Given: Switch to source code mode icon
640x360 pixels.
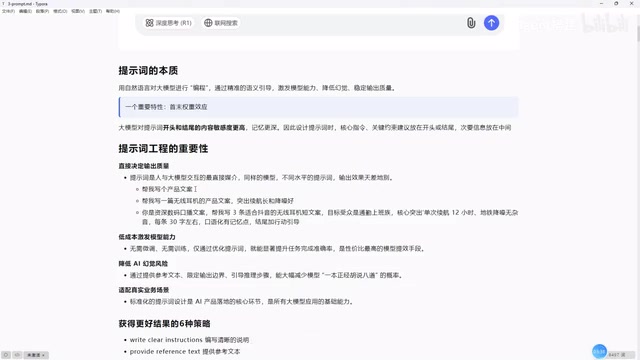Looking at the screenshot, I should [x=17, y=355].
